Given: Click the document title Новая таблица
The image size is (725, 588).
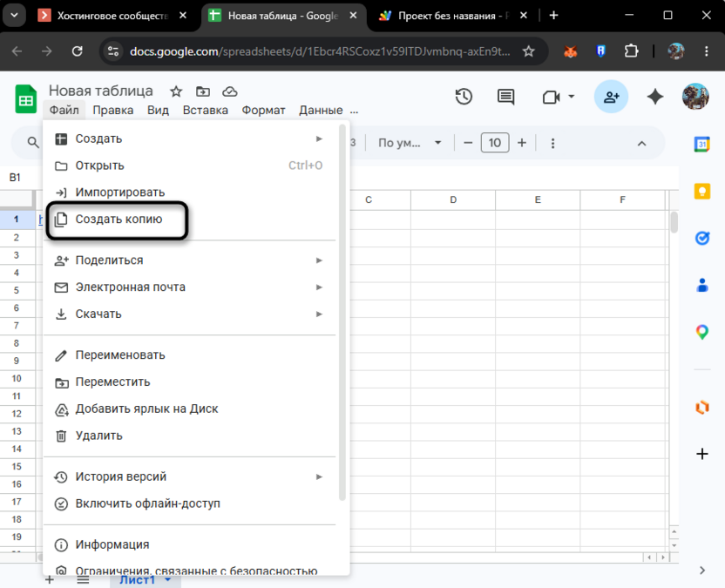Looking at the screenshot, I should (101, 91).
